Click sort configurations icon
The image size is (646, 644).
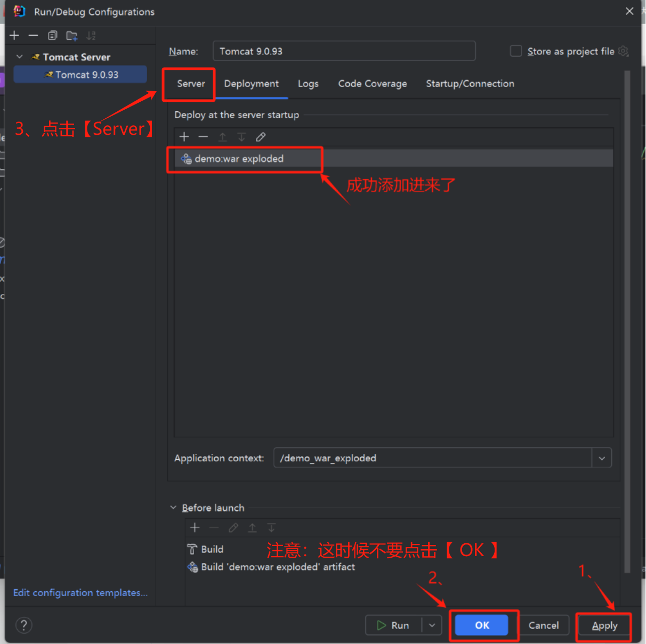pos(91,36)
